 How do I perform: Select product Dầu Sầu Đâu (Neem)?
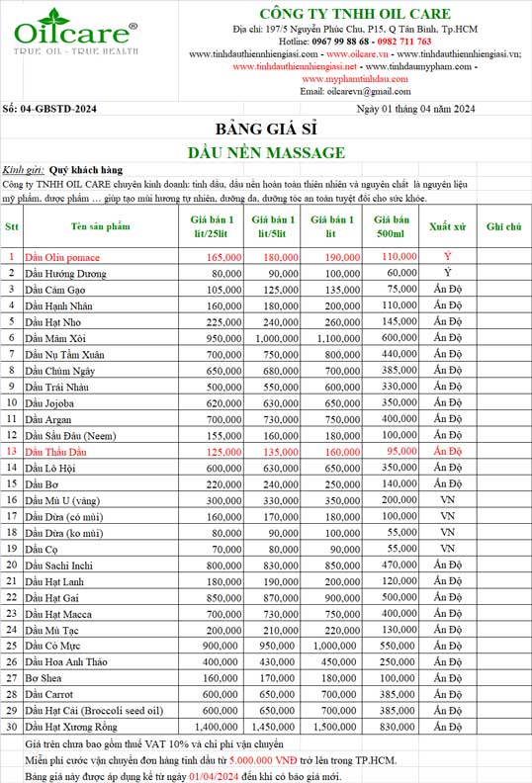(x=70, y=436)
